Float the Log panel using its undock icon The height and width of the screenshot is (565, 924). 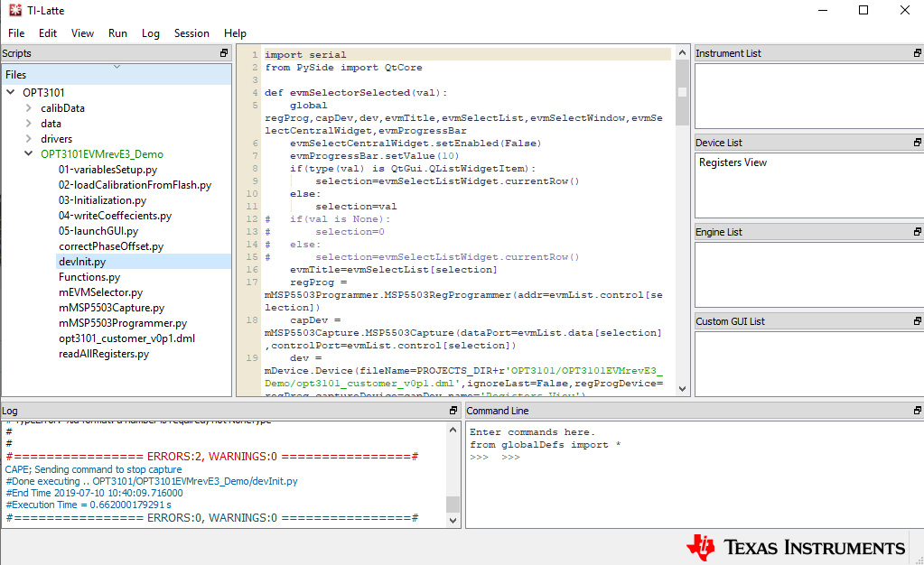(453, 411)
